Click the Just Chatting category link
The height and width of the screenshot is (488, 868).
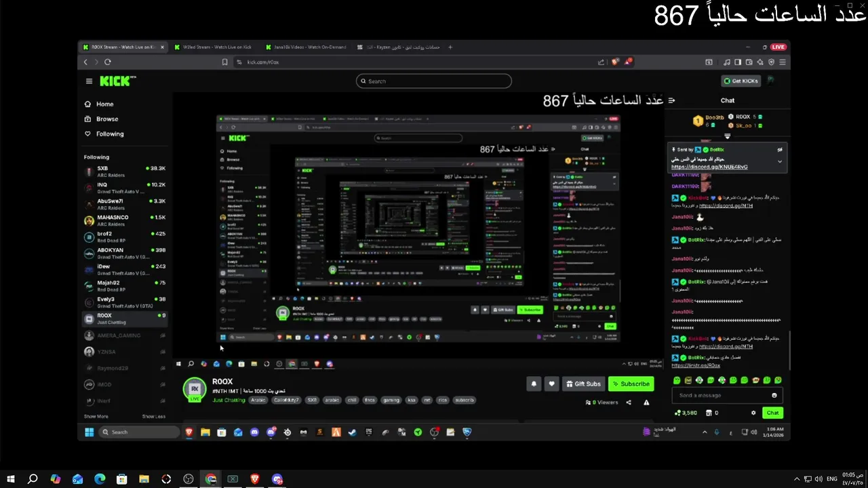click(x=229, y=401)
